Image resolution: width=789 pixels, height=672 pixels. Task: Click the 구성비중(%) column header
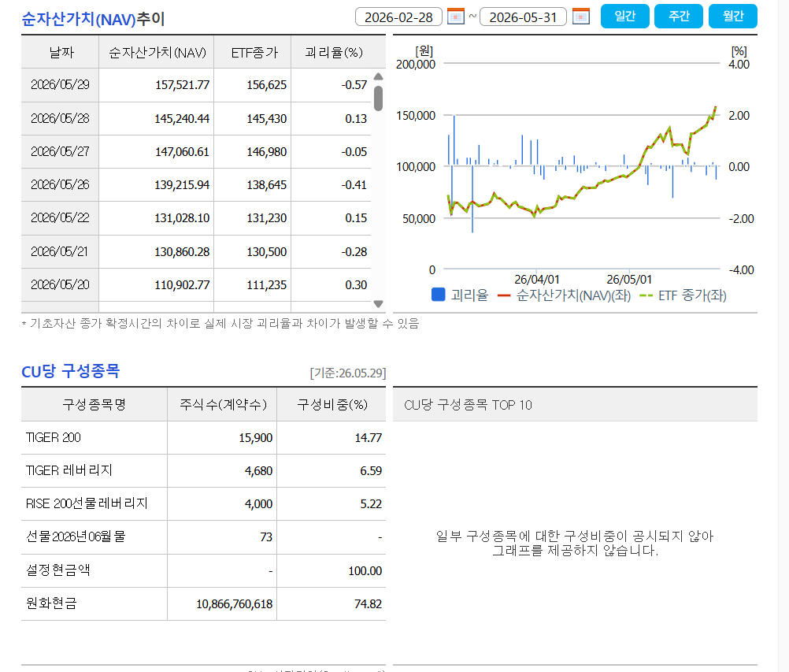coord(332,404)
